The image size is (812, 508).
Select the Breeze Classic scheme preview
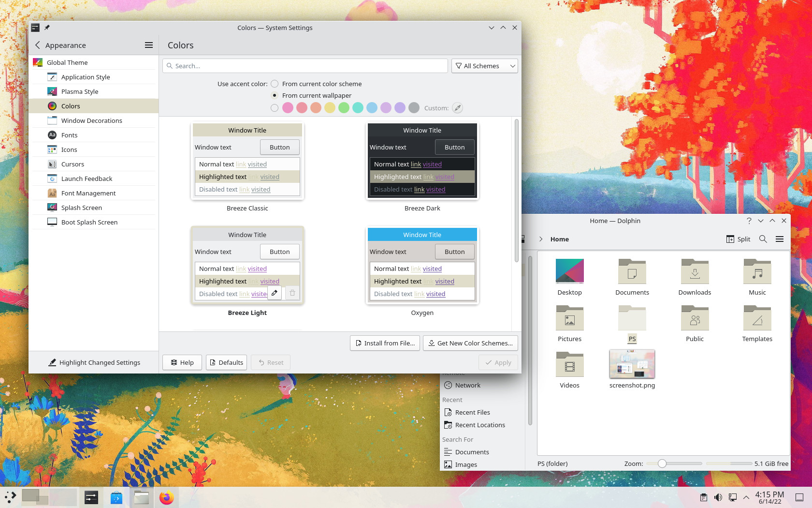pyautogui.click(x=247, y=161)
